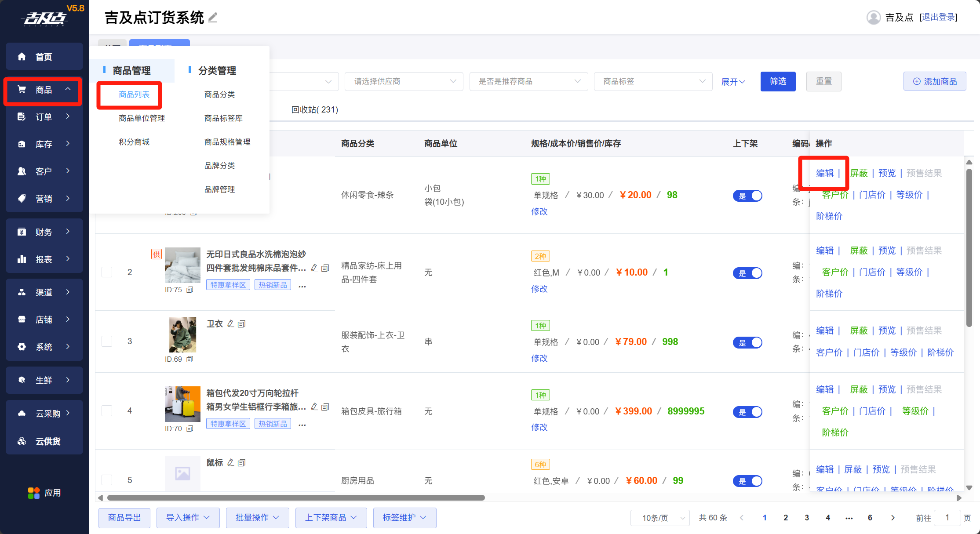
Task: Click the home icon in the sidebar
Action: point(22,57)
